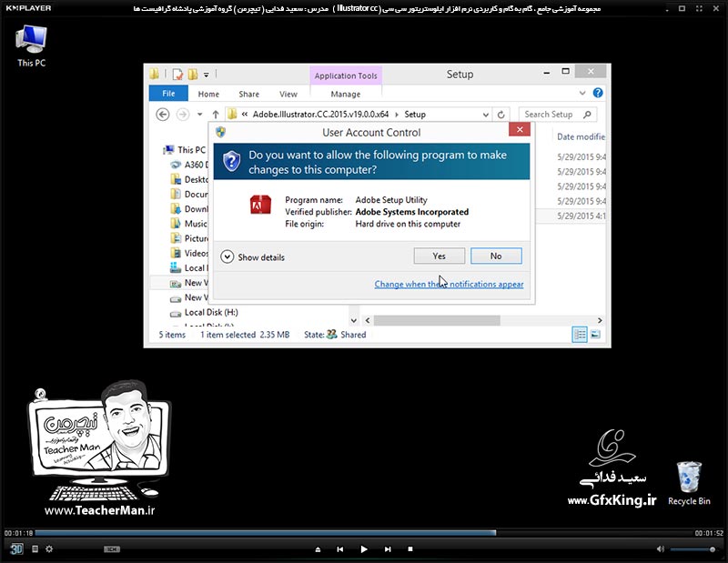Click the KMPlayer logo menu
Screen dimensions: 728x563
[x=28, y=8]
